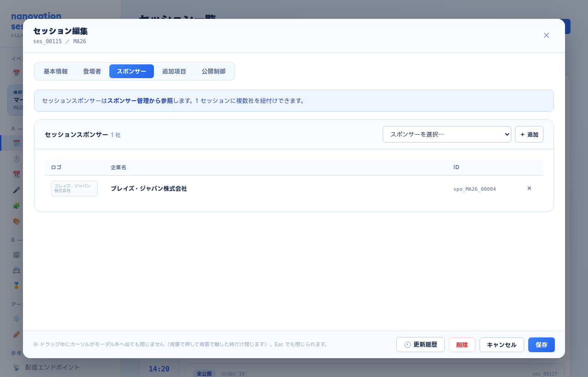Click the 企業名 column header

coord(119,167)
